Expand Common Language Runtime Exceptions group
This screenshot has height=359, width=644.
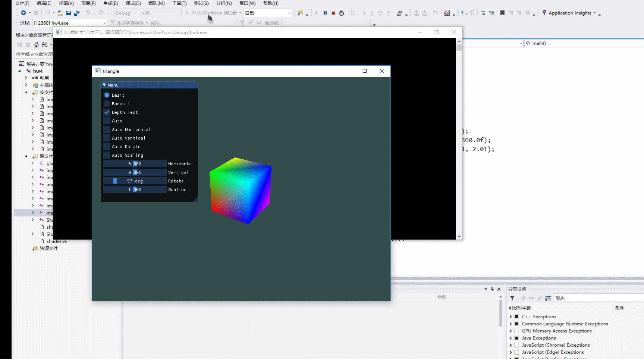pyautogui.click(x=511, y=324)
